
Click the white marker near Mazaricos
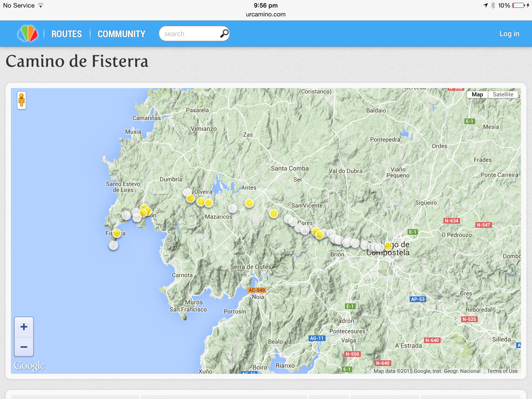coord(232,208)
